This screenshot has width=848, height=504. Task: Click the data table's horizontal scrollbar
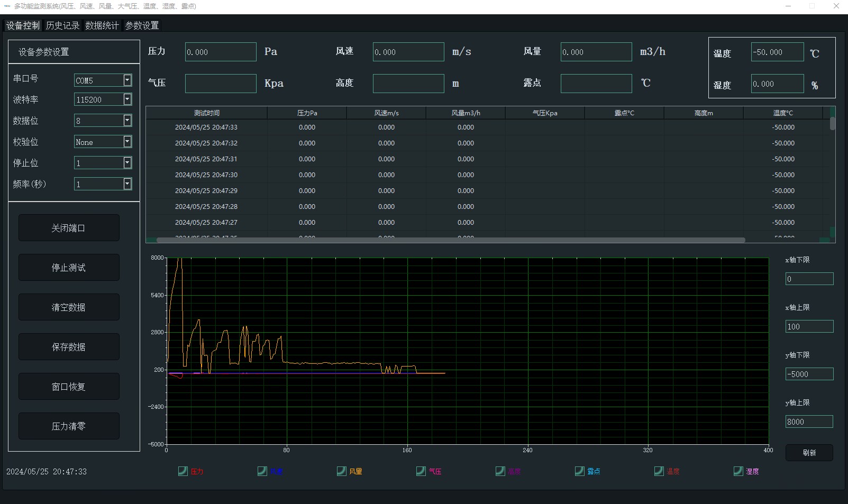tap(451, 240)
